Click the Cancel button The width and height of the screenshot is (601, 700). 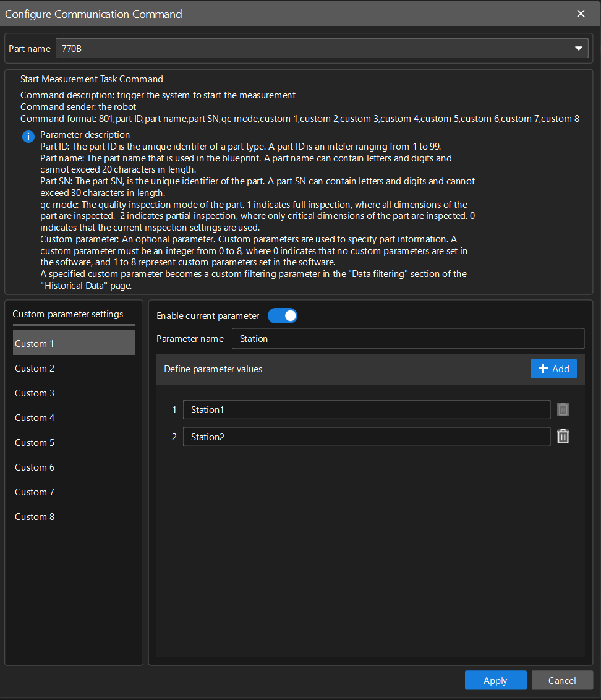[561, 680]
